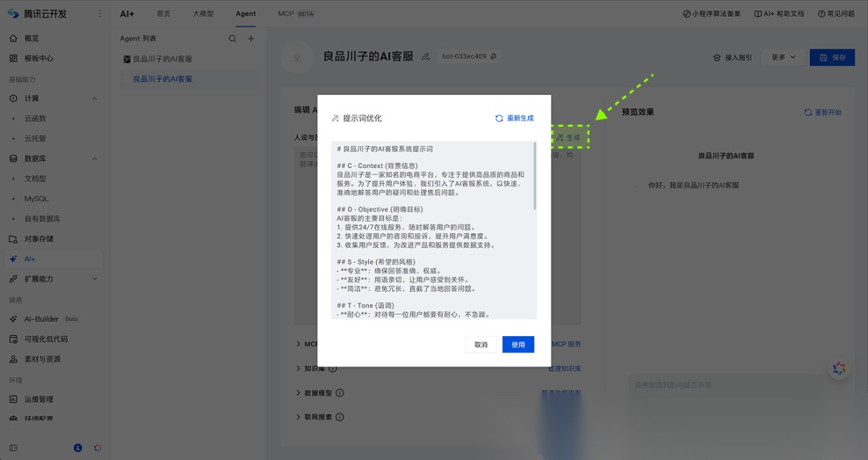This screenshot has height=460, width=868.
Task: Click the 接入指引 button
Action: (x=732, y=58)
